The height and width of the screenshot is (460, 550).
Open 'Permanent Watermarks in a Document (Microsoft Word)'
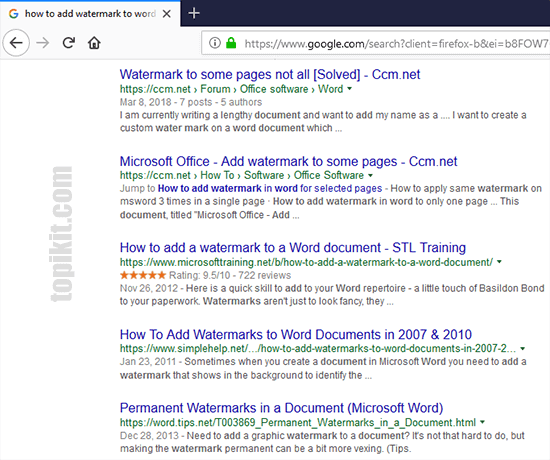point(281,408)
